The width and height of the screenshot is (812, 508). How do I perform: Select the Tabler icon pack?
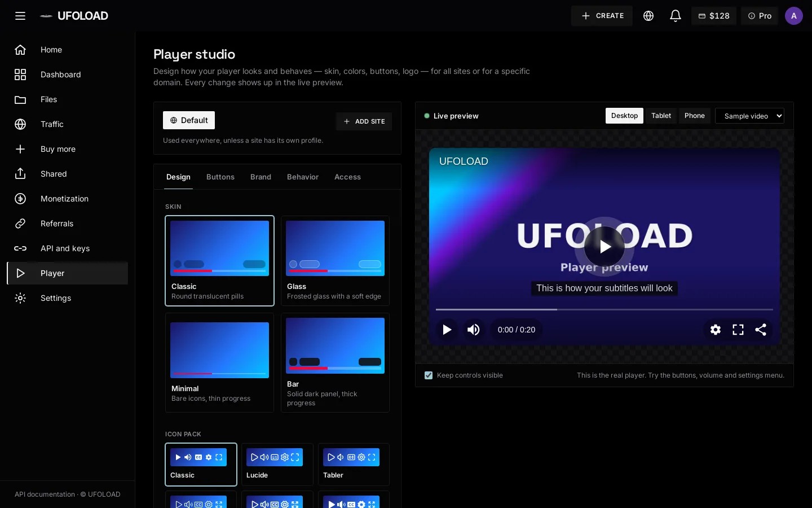point(354,465)
